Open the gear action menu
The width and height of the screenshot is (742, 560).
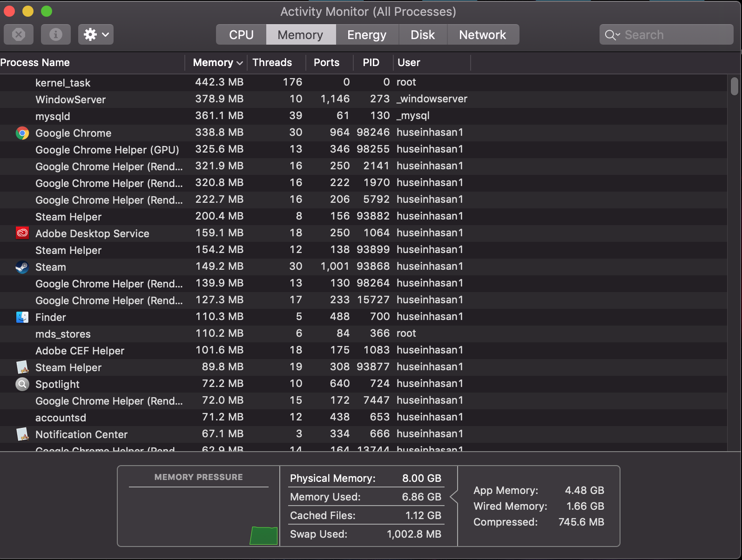pos(96,34)
